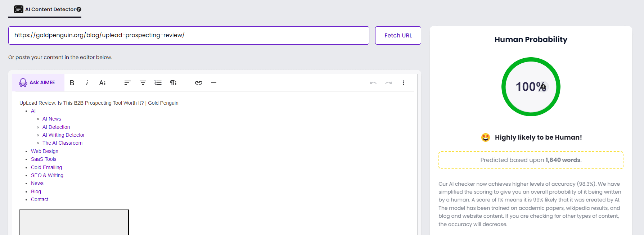
Task: Click the image placeholder in editor
Action: click(74, 222)
